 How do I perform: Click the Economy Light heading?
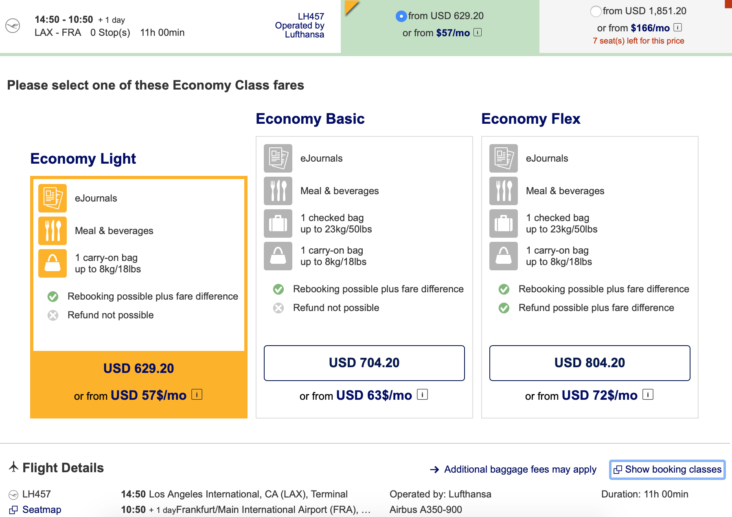click(x=83, y=159)
